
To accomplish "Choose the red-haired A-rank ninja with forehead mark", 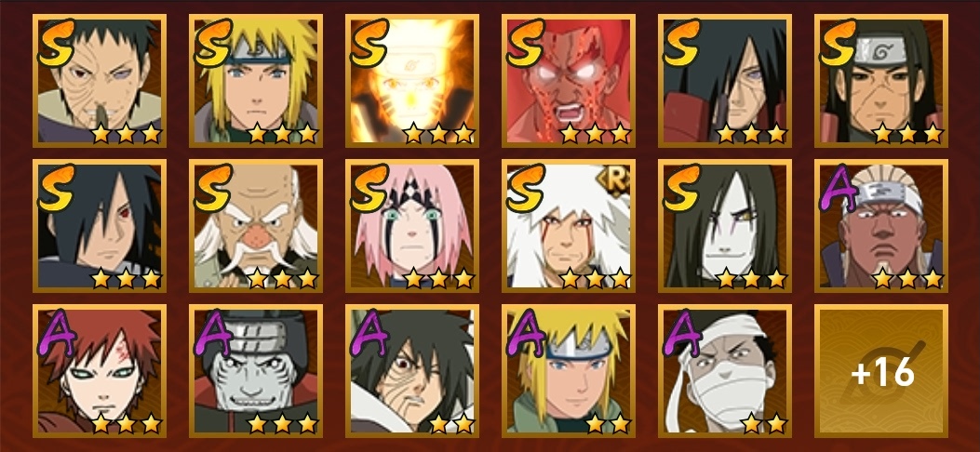I will [x=100, y=371].
